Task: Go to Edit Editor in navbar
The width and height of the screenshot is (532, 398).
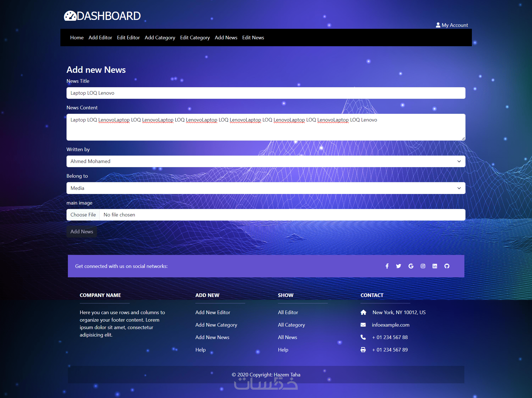Action: tap(128, 38)
